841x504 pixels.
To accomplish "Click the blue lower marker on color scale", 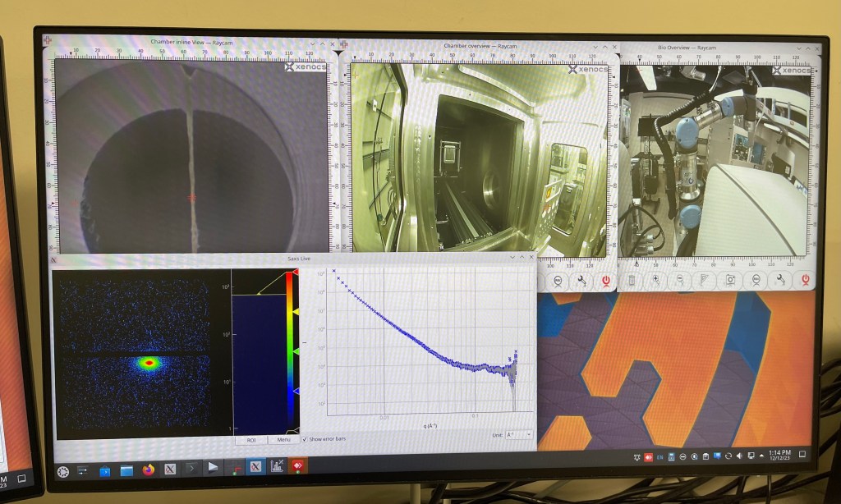I will point(296,392).
